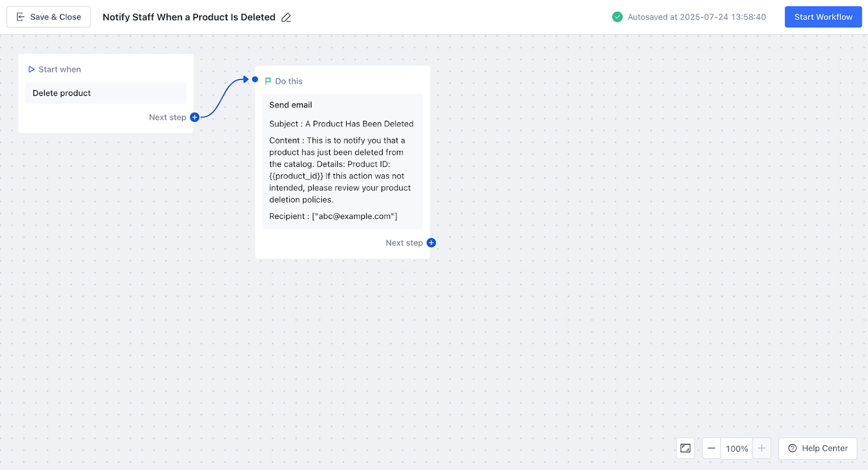Add next step after Delete product trigger
This screenshot has width=868, height=470.
point(195,117)
